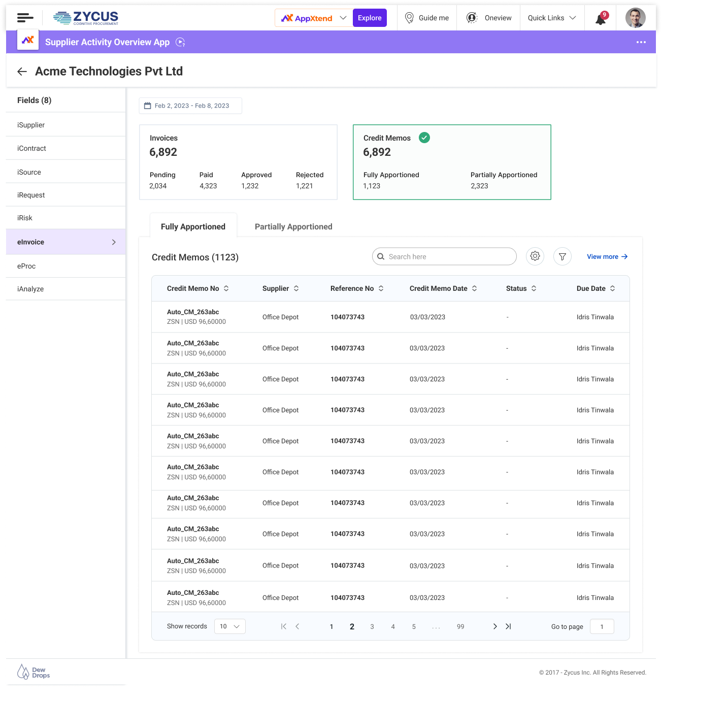This screenshot has height=702, width=728.
Task: Open the hamburger navigation menu
Action: (25, 18)
